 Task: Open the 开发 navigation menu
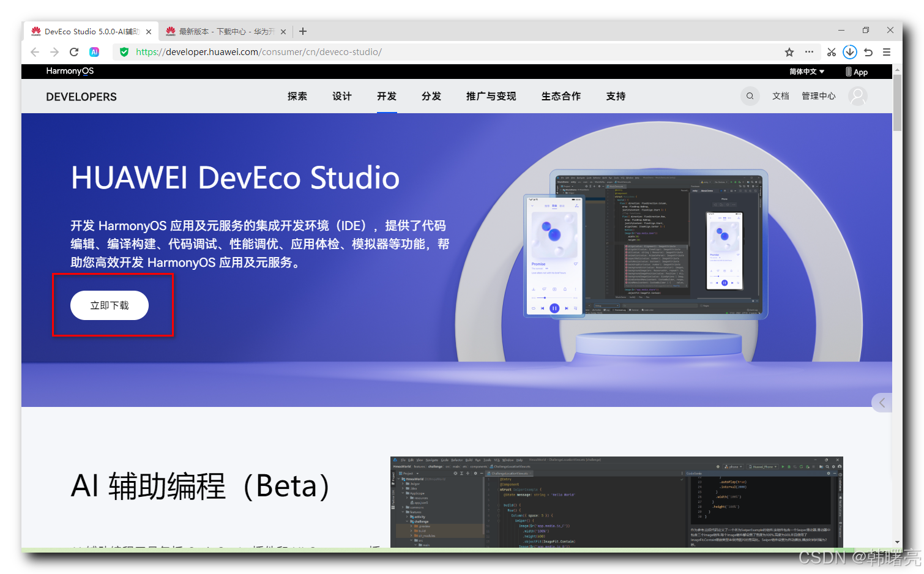click(387, 96)
